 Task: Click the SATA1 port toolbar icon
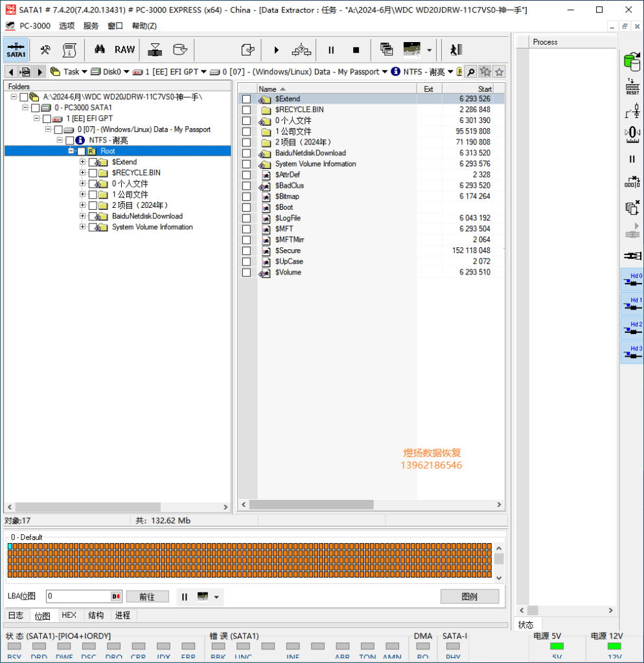coord(16,50)
